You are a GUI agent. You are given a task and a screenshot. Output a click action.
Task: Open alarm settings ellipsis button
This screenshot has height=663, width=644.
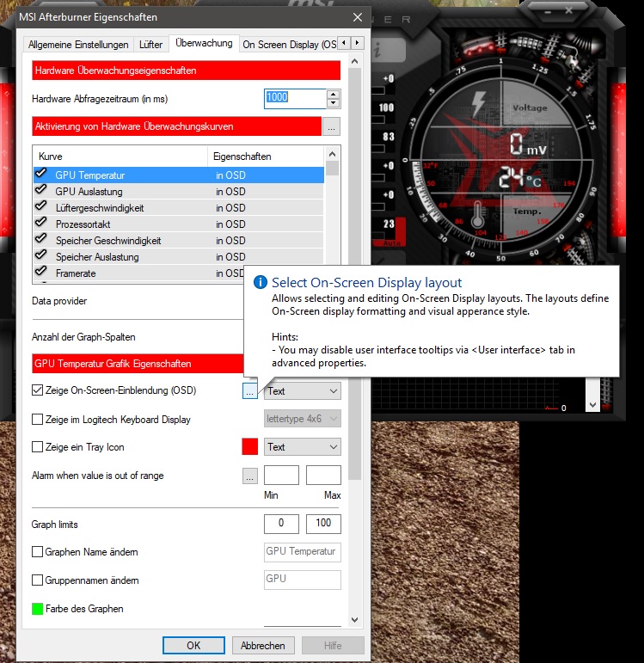point(250,476)
